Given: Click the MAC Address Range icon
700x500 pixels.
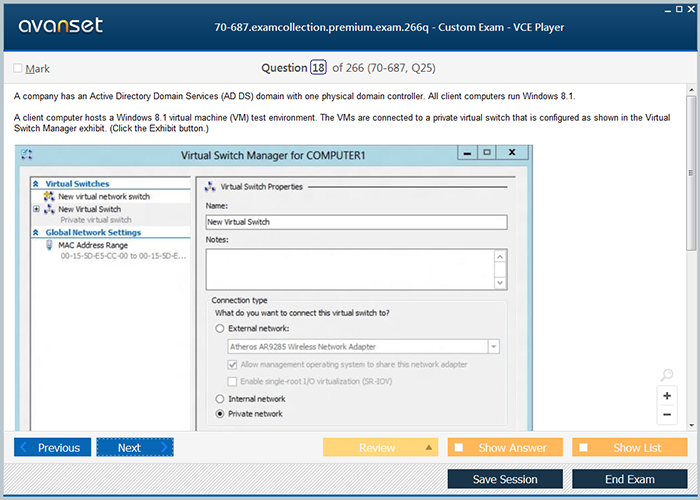Looking at the screenshot, I should (x=49, y=245).
